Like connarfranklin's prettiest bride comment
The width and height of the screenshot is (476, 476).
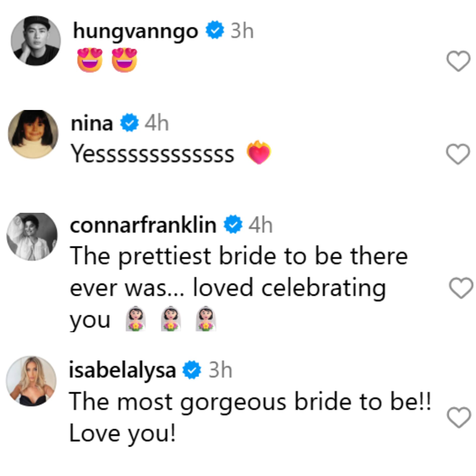tap(461, 288)
